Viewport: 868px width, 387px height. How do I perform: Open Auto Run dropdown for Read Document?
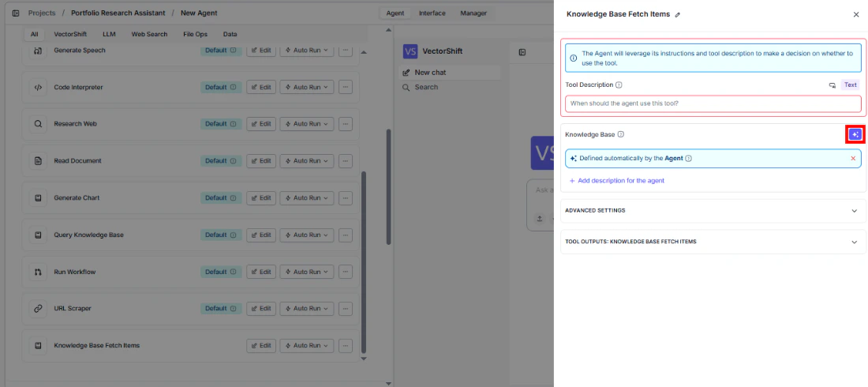(x=307, y=161)
